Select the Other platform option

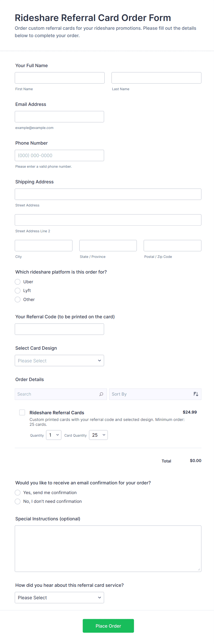pos(18,299)
